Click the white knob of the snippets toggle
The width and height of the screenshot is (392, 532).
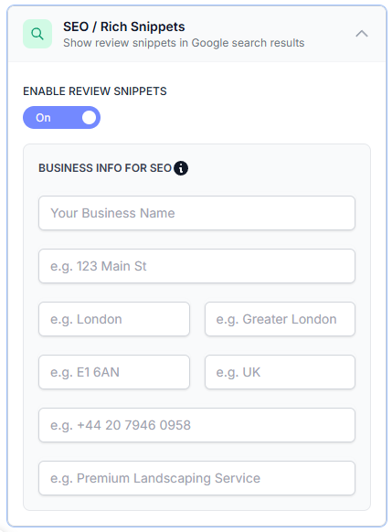89,117
